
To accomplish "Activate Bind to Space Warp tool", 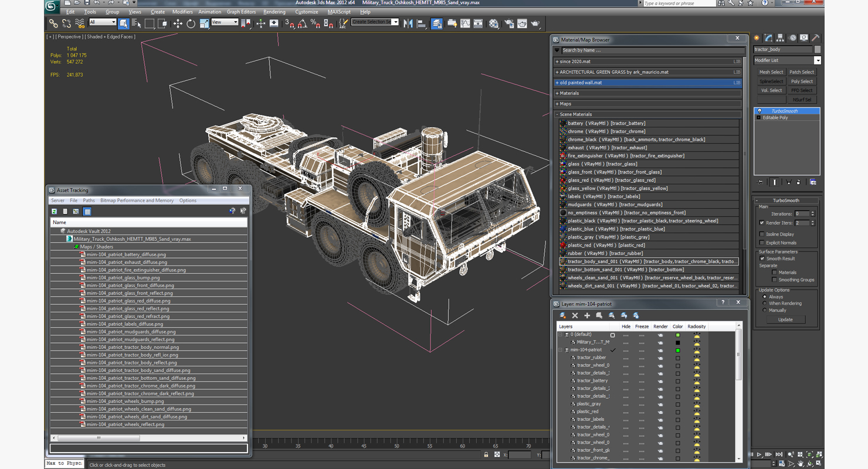I will click(79, 23).
